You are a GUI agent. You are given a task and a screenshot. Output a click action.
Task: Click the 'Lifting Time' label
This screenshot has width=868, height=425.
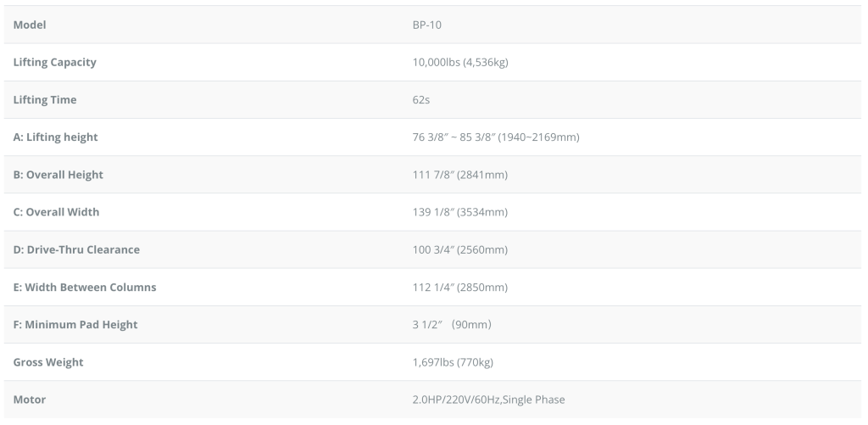[x=45, y=99]
